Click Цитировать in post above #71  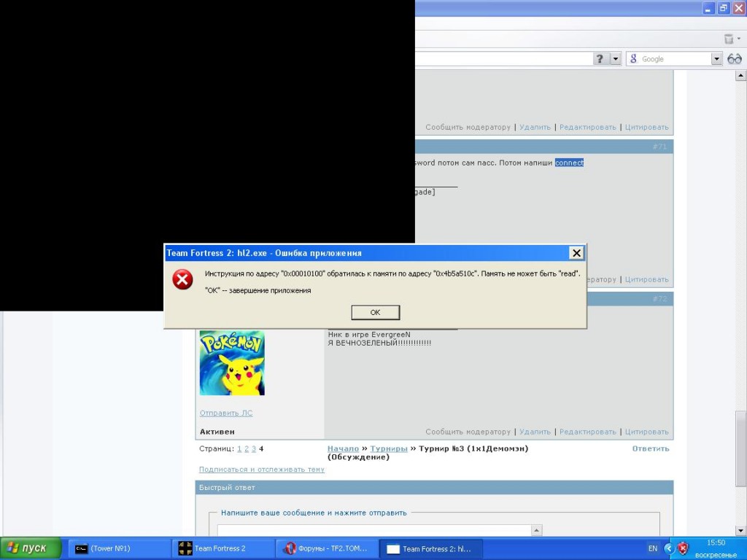[646, 127]
